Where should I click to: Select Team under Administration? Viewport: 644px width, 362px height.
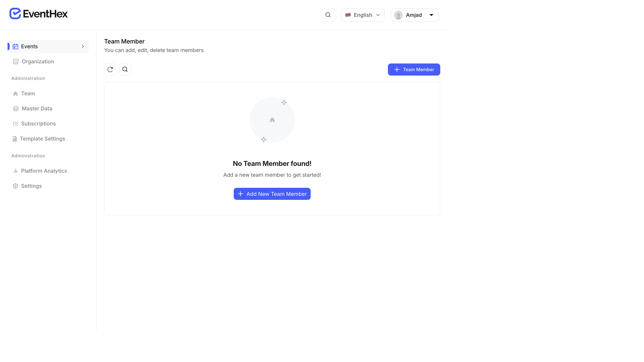tap(28, 93)
